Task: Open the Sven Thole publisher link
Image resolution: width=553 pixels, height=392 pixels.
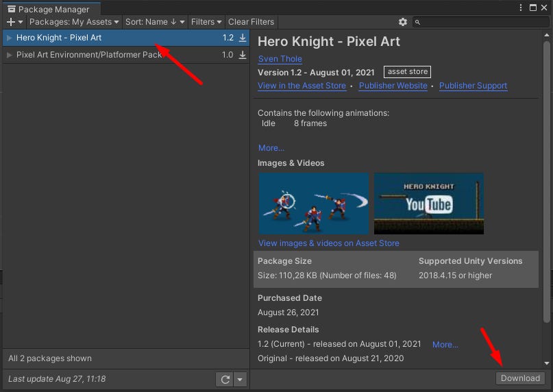Action: (280, 59)
